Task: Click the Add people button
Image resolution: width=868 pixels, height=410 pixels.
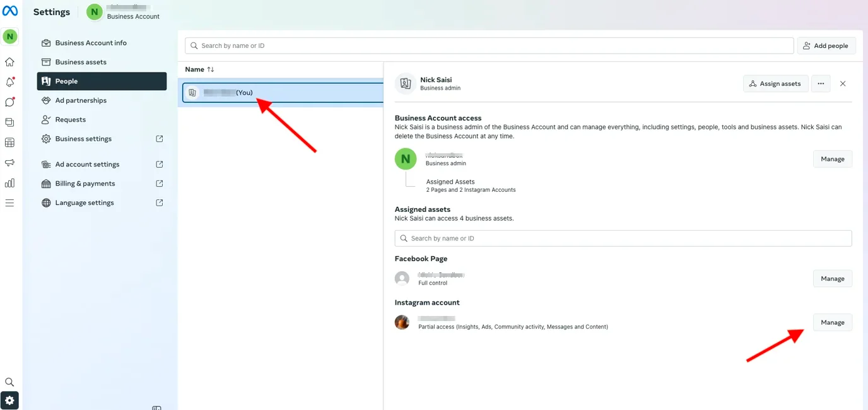Action: pyautogui.click(x=826, y=45)
